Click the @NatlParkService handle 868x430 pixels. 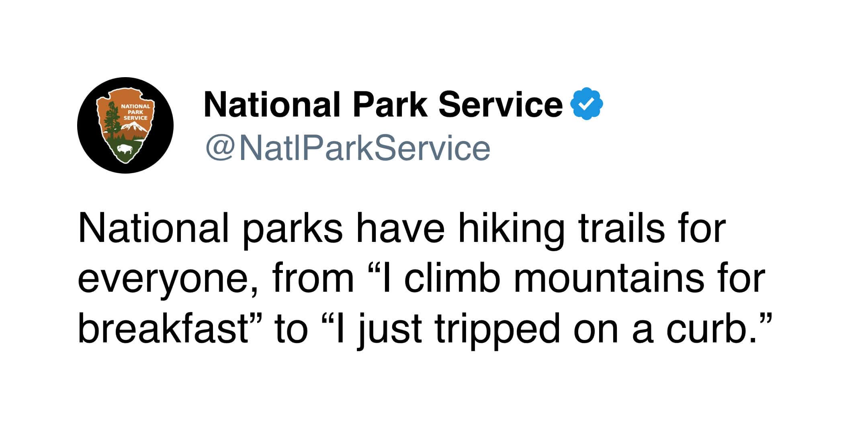click(348, 149)
